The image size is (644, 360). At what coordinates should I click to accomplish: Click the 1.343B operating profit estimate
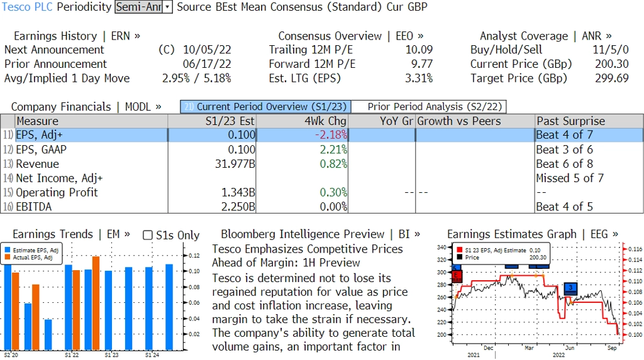tap(212, 192)
